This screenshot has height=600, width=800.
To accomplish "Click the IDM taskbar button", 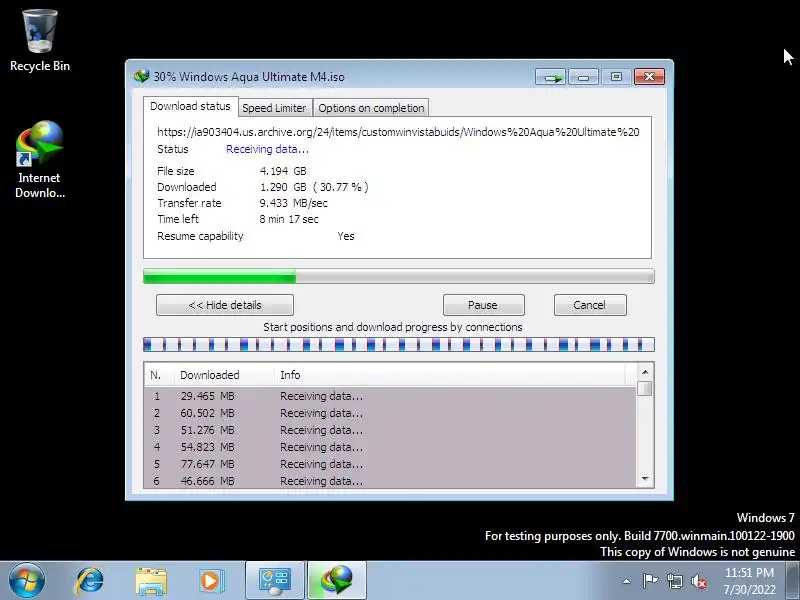I will pyautogui.click(x=337, y=581).
